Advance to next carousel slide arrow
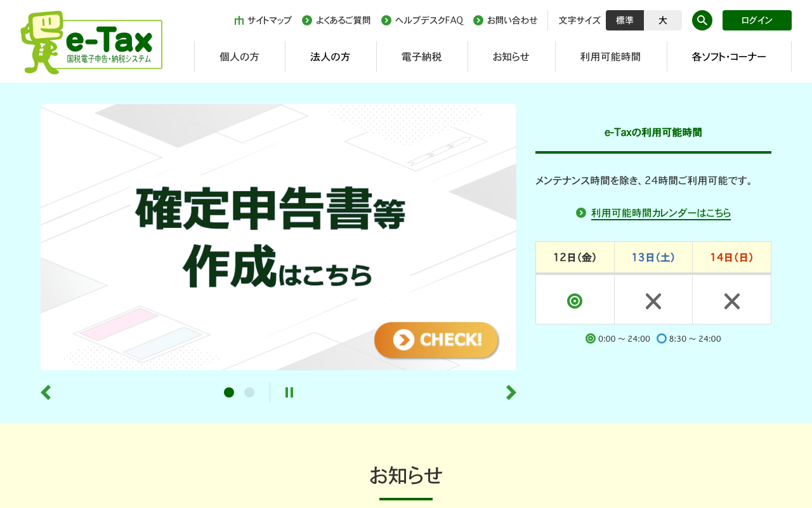812x508 pixels. [511, 392]
